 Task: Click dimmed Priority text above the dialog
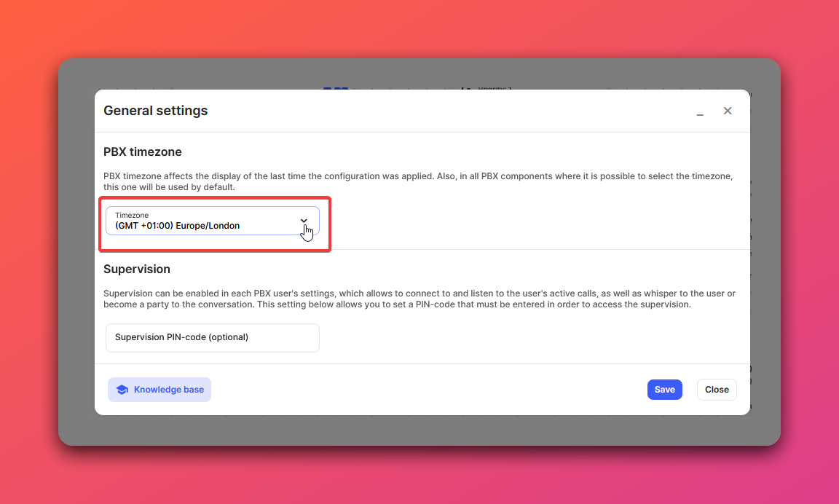(495, 88)
